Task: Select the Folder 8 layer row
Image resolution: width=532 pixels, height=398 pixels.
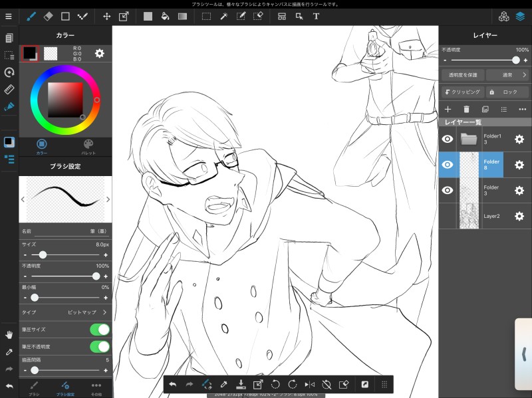Action: pos(485,165)
